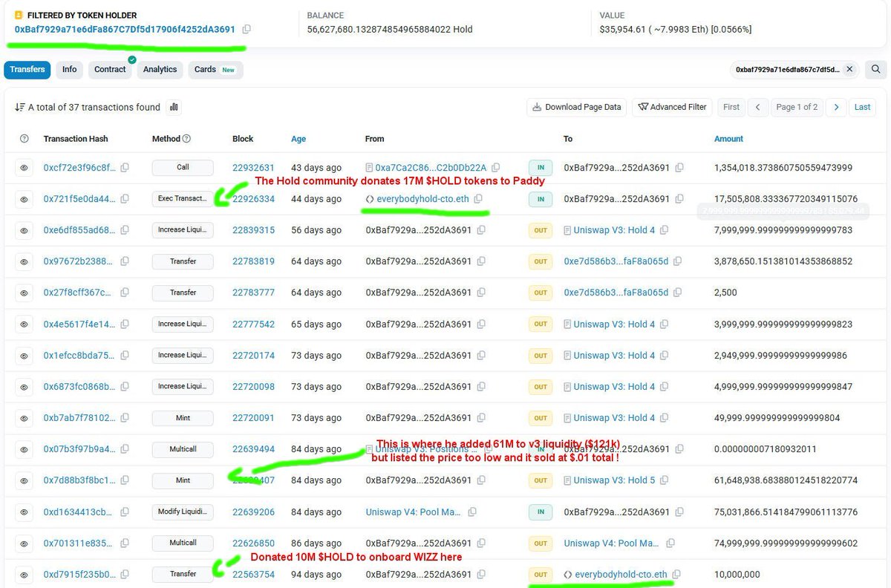This screenshot has height=588, width=891.
Task: Switch to the Transfers tab
Action: [x=27, y=69]
